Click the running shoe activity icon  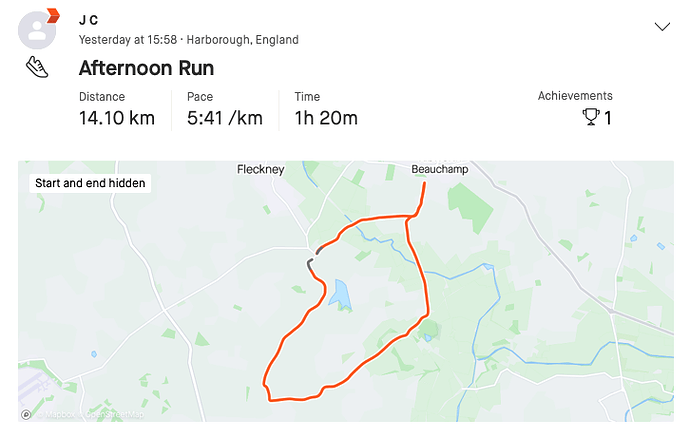(x=37, y=68)
